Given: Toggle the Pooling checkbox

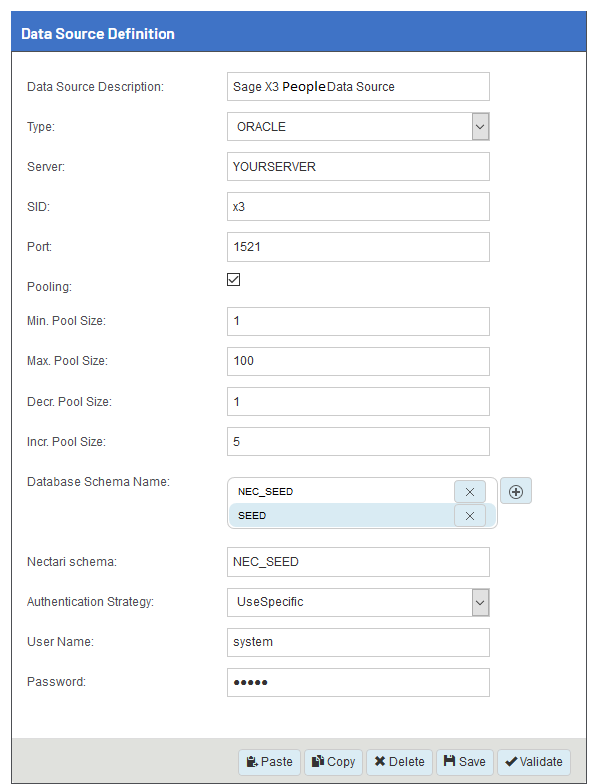Looking at the screenshot, I should (x=234, y=279).
